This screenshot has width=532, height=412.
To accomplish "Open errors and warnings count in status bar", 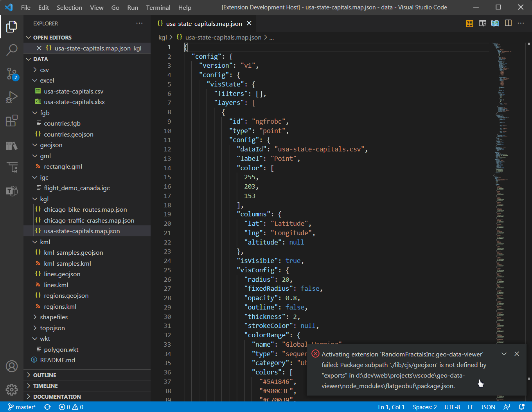I will pos(71,407).
